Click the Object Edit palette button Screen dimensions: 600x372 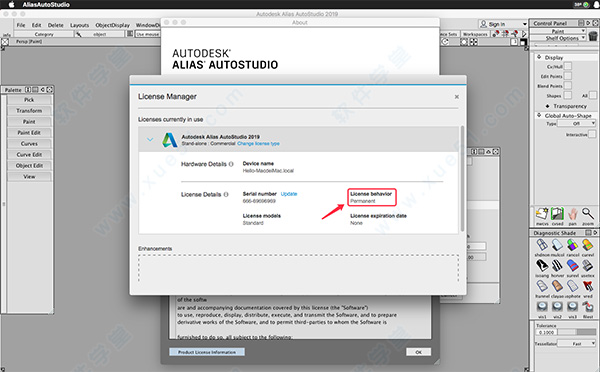[29, 166]
